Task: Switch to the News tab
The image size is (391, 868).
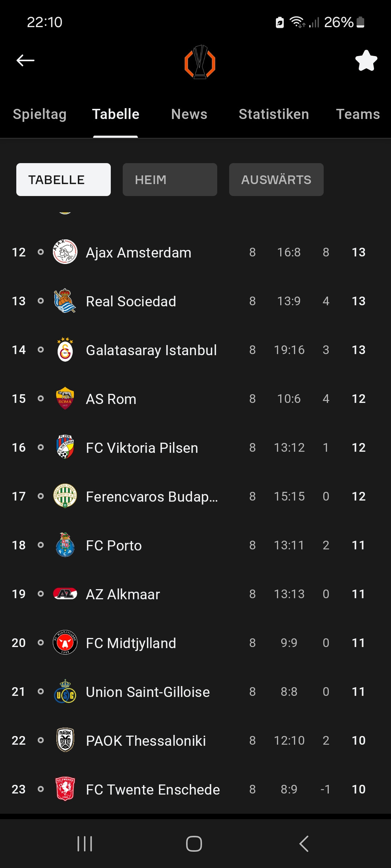Action: (189, 114)
